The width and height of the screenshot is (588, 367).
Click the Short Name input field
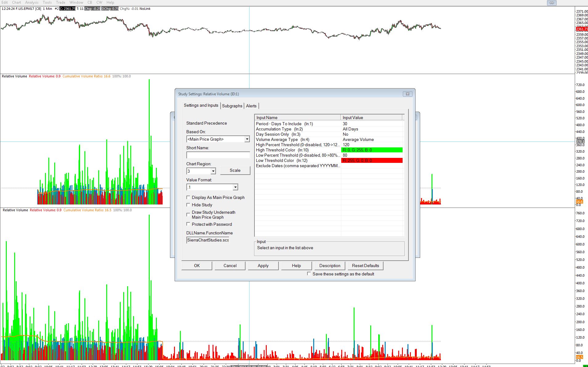218,155
